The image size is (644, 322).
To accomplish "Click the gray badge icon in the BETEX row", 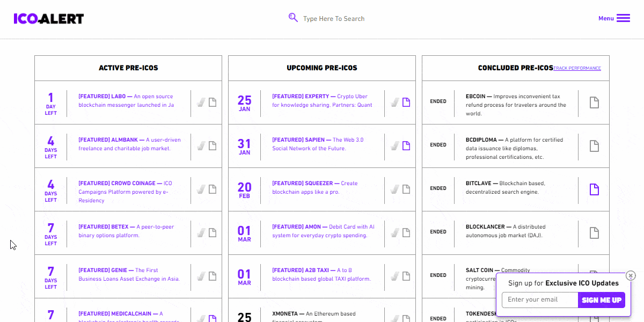I will tap(201, 232).
